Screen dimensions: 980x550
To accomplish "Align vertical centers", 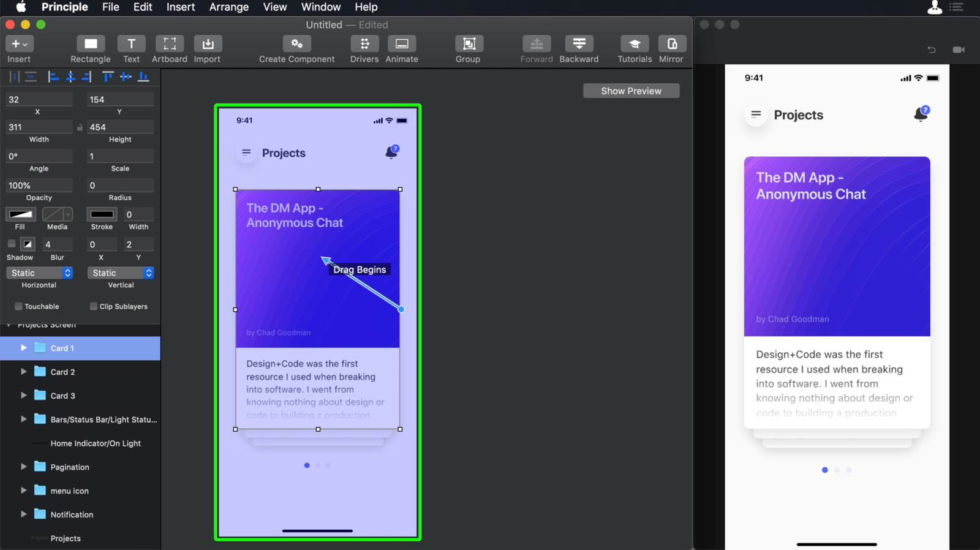I will point(126,77).
